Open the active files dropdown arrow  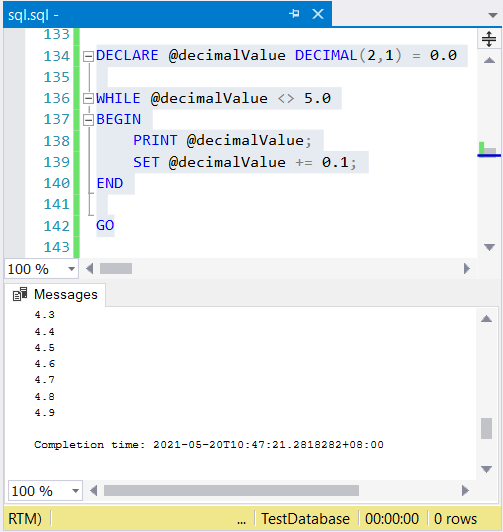tap(492, 15)
